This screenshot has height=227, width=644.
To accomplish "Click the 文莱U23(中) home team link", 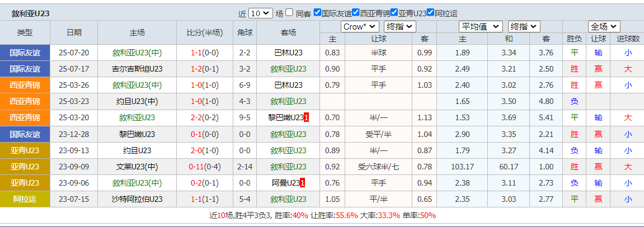I will [x=137, y=167].
